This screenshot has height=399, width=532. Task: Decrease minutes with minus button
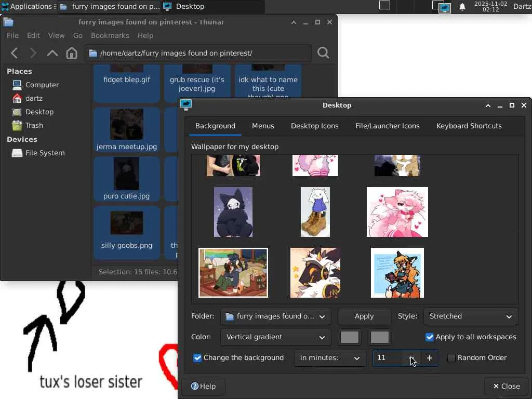(411, 358)
